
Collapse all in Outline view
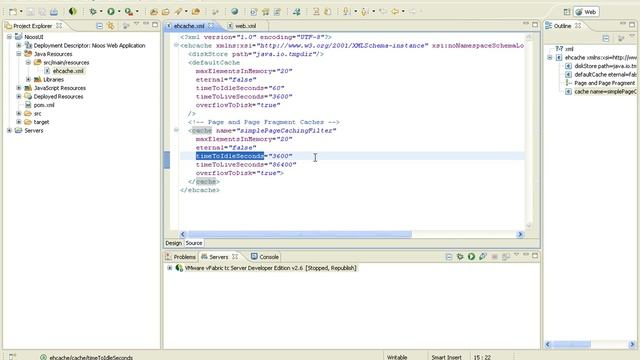tap(606, 38)
